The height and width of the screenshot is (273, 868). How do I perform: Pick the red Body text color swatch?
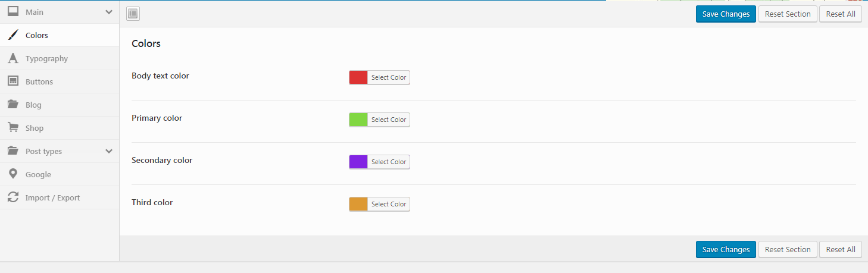pos(358,77)
